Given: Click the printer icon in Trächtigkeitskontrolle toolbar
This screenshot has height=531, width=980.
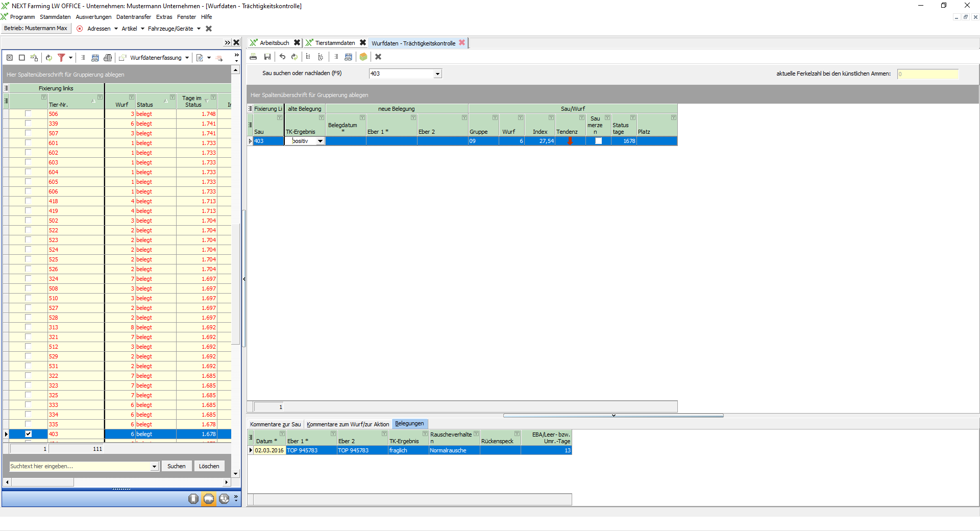Looking at the screenshot, I should [253, 57].
